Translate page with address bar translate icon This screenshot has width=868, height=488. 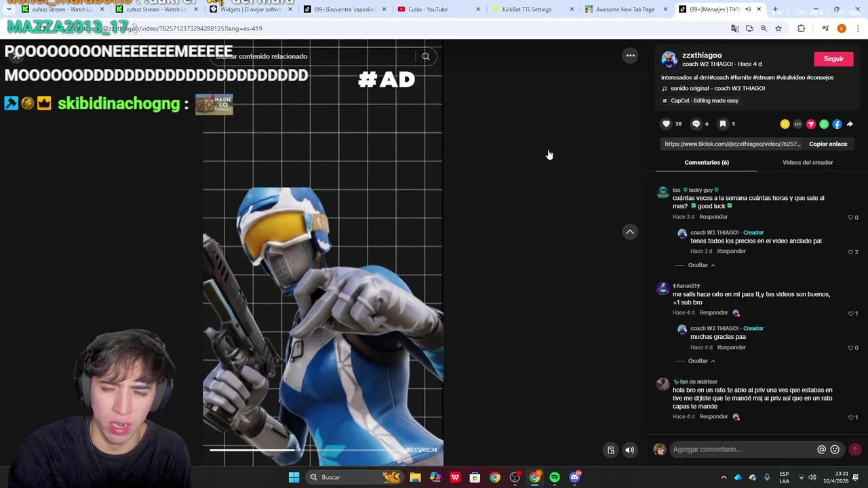pos(734,28)
